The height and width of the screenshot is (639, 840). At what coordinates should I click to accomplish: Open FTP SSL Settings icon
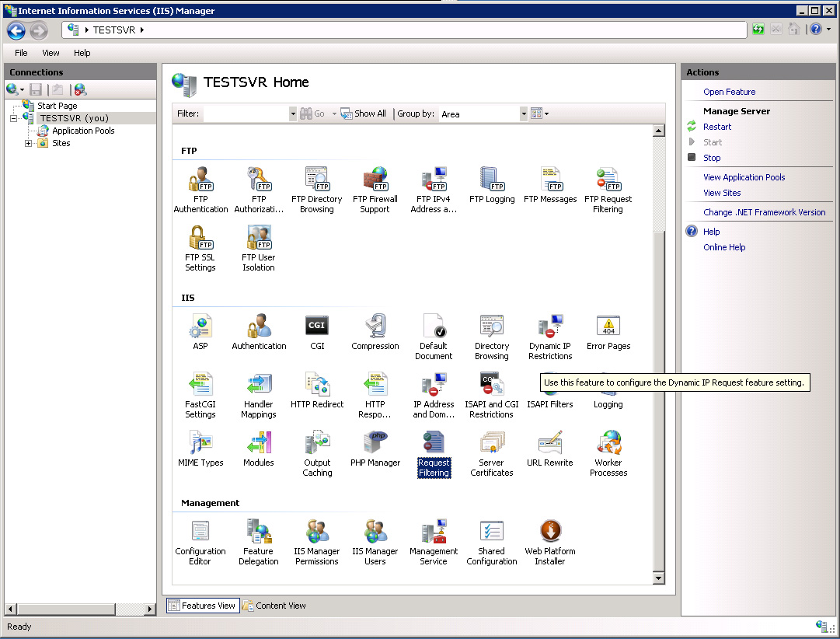[x=200, y=248]
